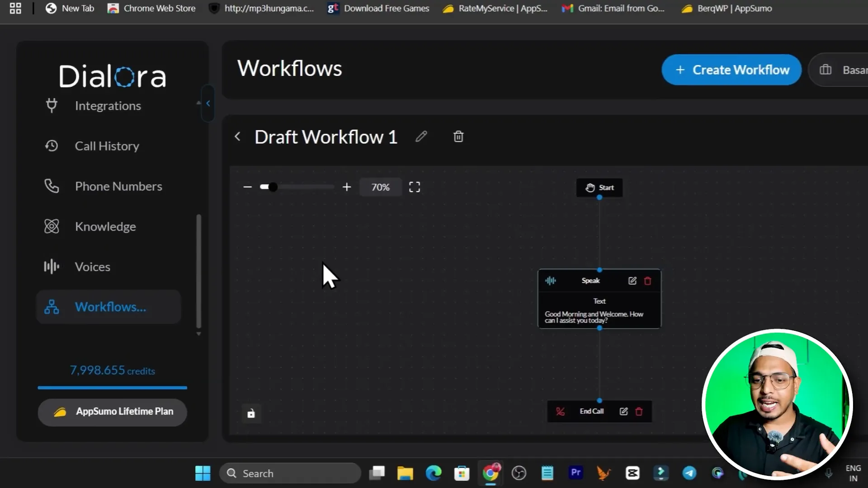Edit the Speak node
Viewport: 868px width, 488px height.
pos(632,281)
